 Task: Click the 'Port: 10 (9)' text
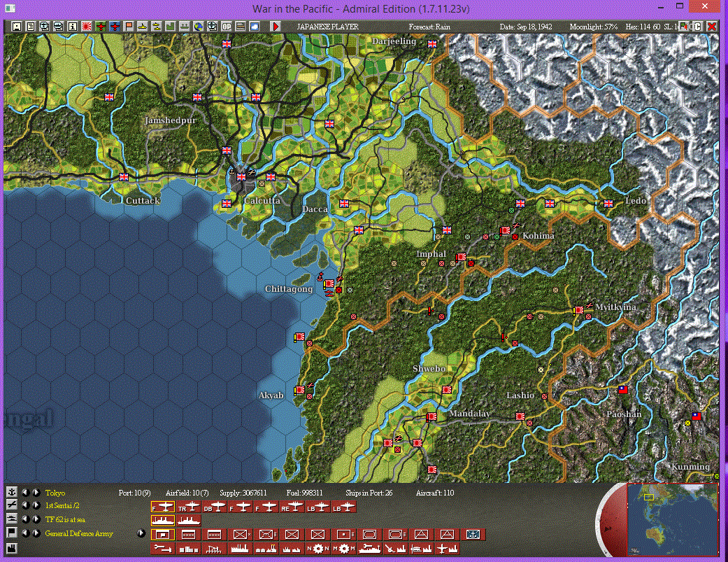(135, 493)
